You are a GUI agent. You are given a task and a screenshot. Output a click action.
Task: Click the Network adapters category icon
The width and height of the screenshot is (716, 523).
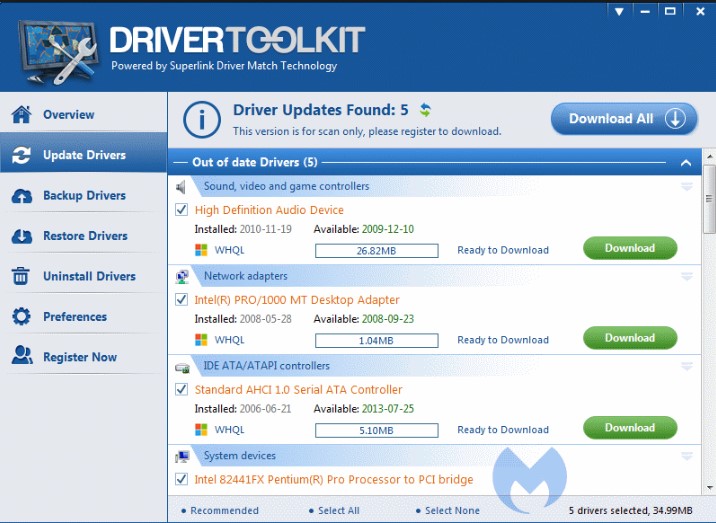point(182,276)
